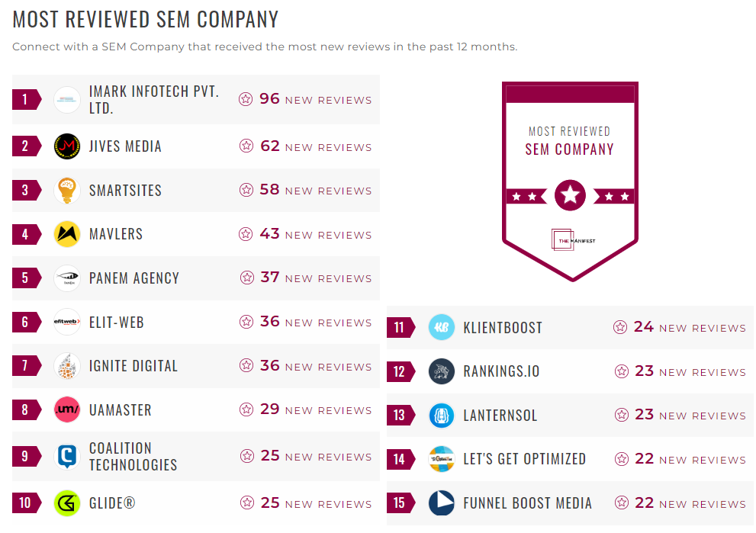The image size is (756, 533).
Task: Click the Coalition Technologies logo icon
Action: pos(67,456)
